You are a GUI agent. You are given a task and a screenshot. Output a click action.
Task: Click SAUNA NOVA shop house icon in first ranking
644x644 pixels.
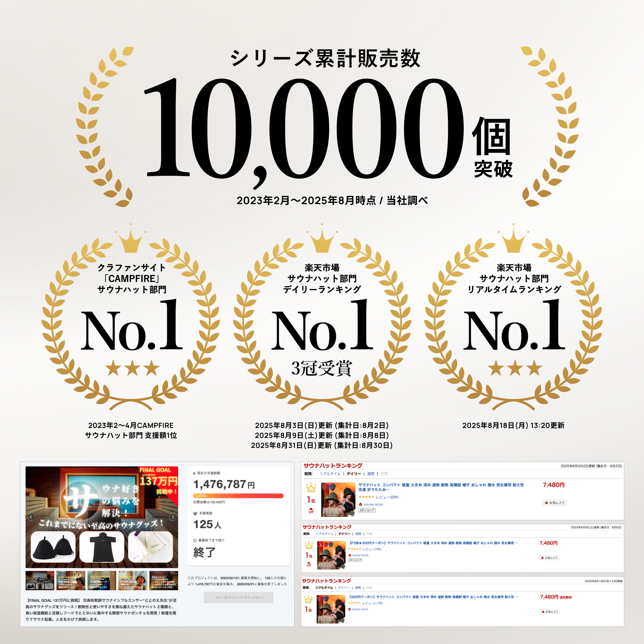coord(360,504)
